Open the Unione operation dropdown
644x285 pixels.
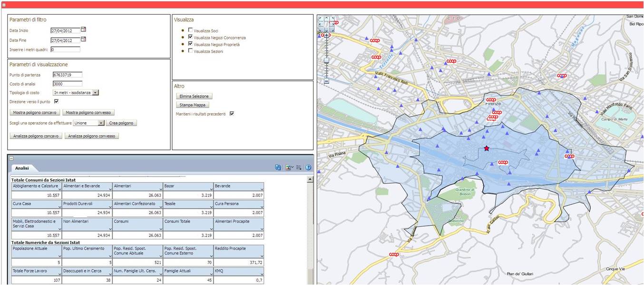click(x=101, y=123)
